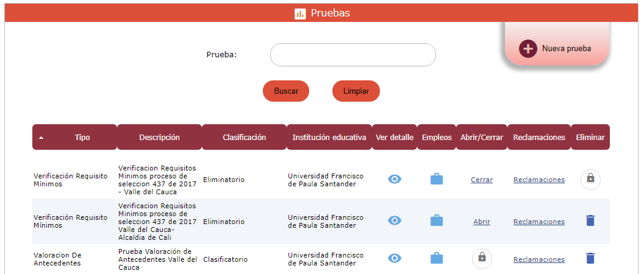This screenshot has height=274, width=644.
Task: Focus the Prueba search text field
Action: [352, 55]
